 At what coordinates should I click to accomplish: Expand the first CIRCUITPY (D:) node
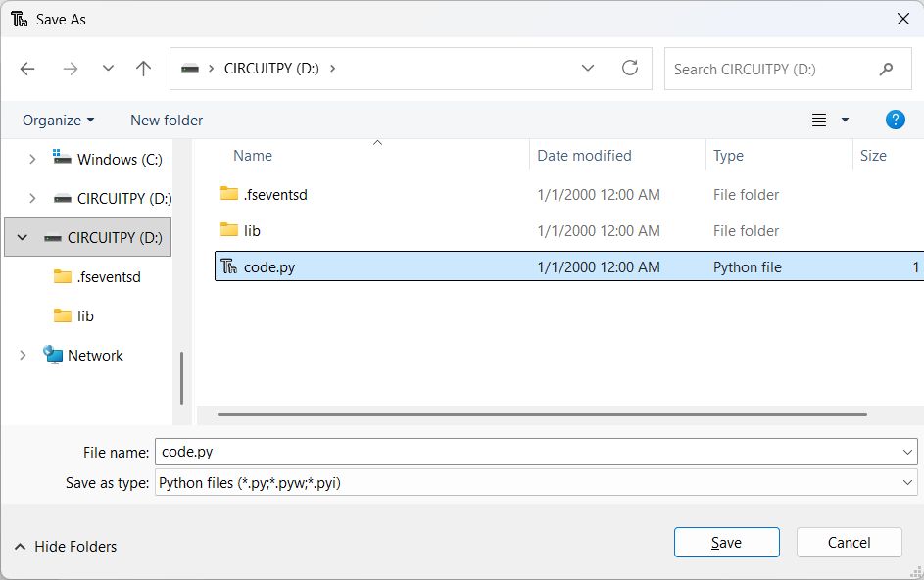point(32,199)
